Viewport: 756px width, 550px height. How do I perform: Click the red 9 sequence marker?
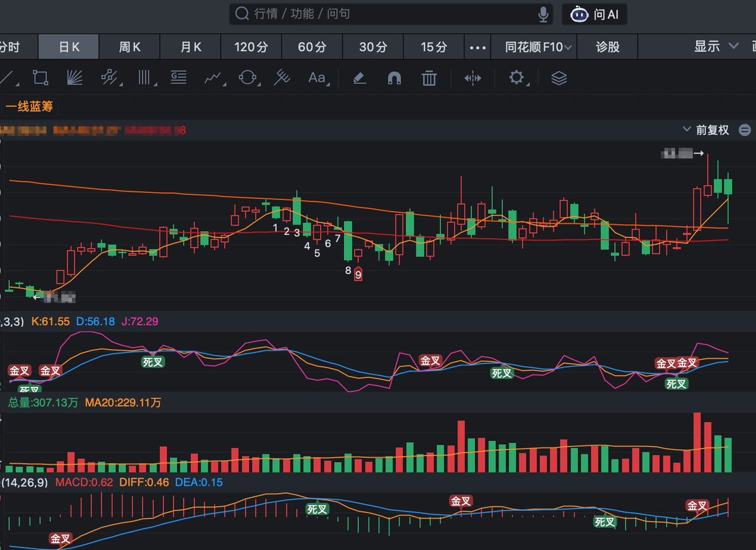coord(358,274)
